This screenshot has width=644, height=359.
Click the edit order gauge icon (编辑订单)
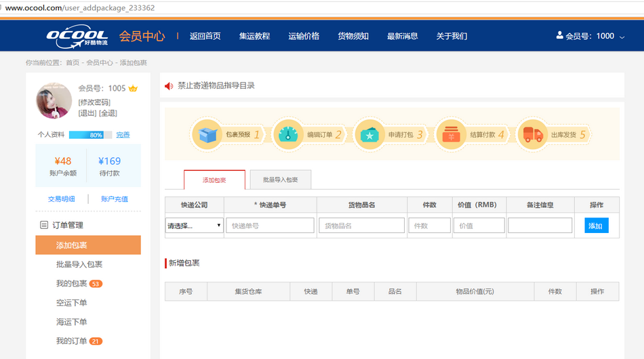point(287,135)
